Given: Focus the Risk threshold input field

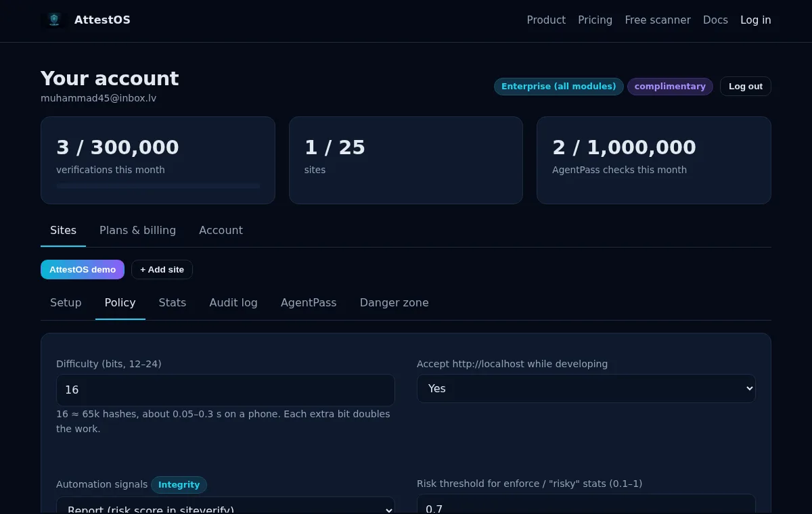Looking at the screenshot, I should [586, 504].
